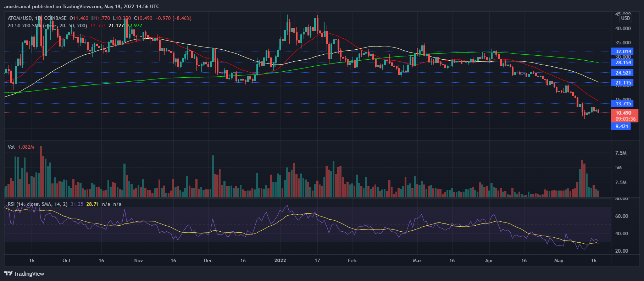Screen dimensions: 644x281
Task: Click the 2022 label on time axis
Action: point(280,260)
